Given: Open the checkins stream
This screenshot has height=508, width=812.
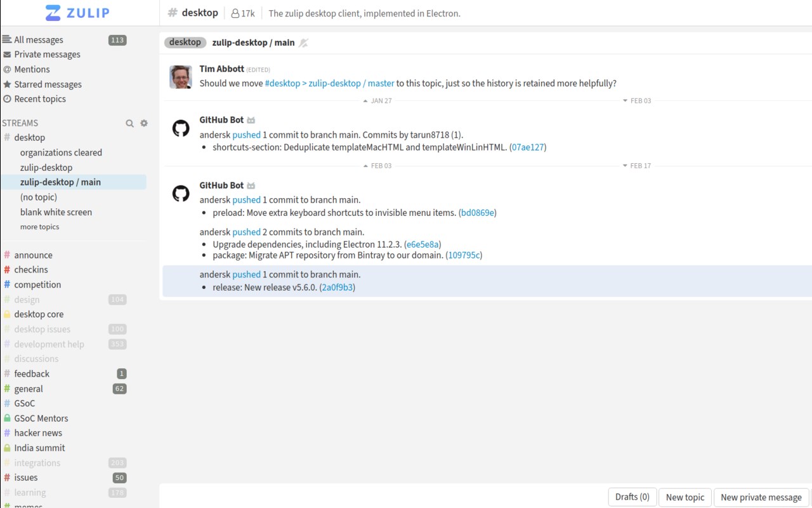Looking at the screenshot, I should tap(31, 270).
